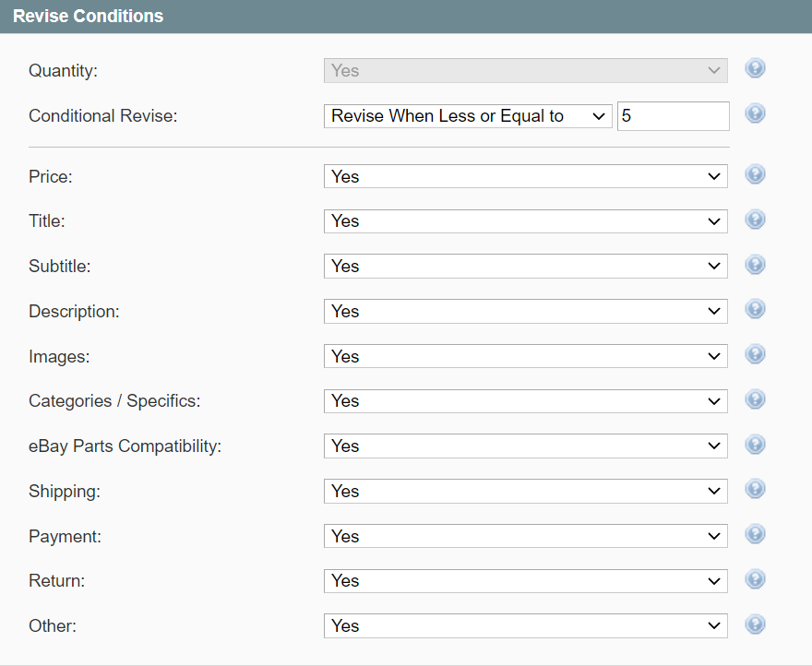View help for the Other setting

755,624
